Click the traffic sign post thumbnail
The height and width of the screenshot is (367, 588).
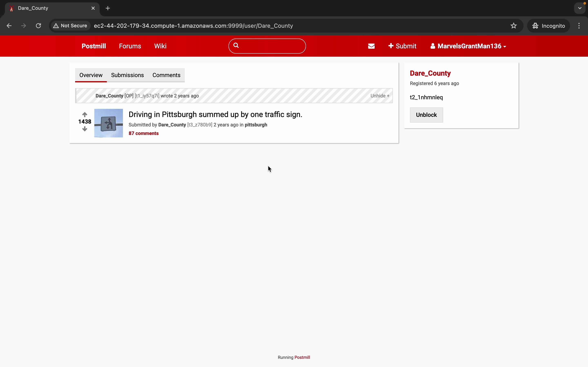point(108,123)
